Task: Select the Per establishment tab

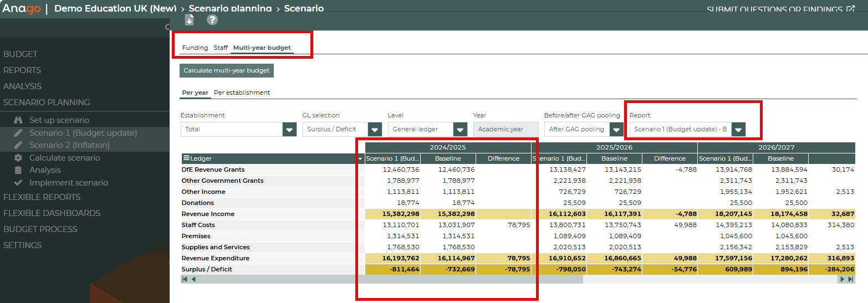Action: [x=242, y=93]
